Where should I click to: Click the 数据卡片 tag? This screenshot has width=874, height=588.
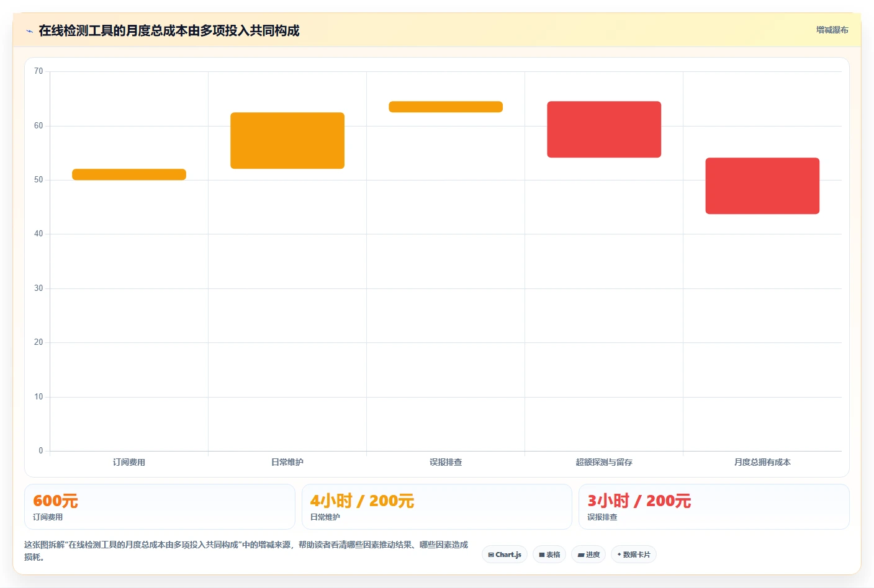pyautogui.click(x=634, y=555)
